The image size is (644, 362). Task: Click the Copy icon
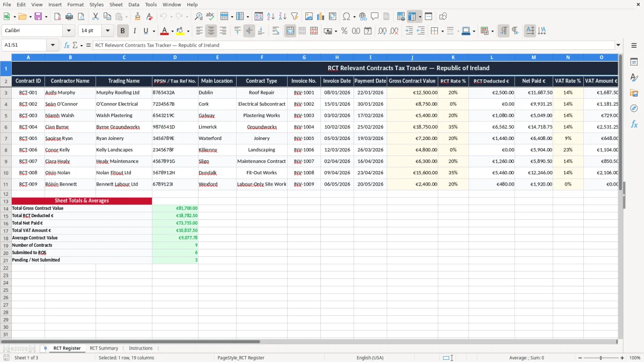[107, 17]
